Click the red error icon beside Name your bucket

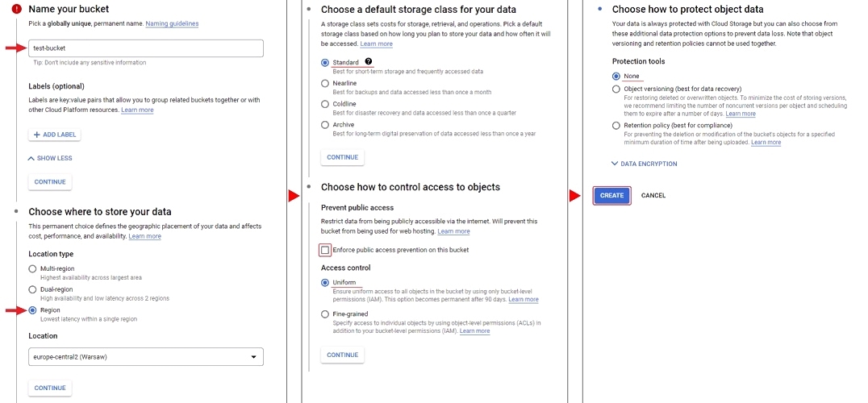point(16,9)
